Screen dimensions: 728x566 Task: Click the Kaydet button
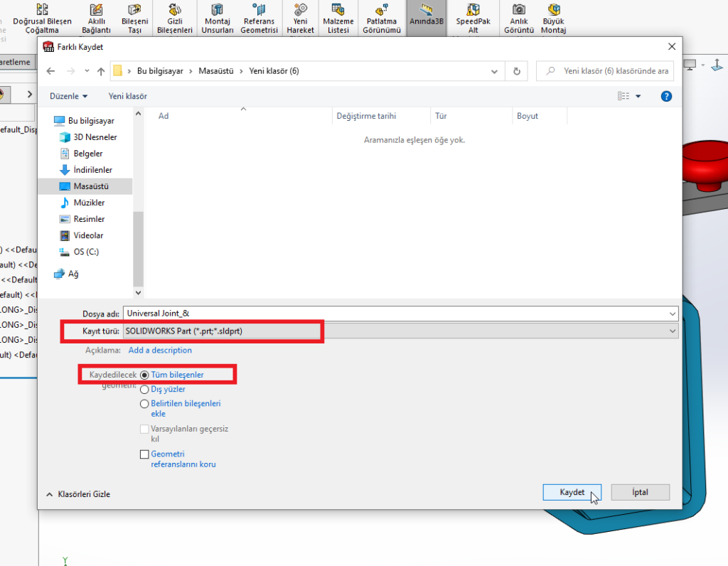[572, 492]
